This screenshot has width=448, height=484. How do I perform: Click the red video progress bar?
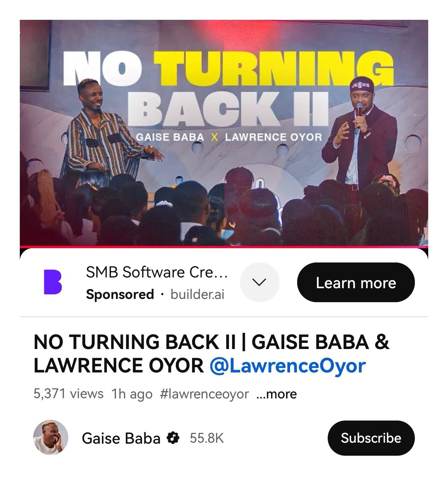pyautogui.click(x=224, y=247)
